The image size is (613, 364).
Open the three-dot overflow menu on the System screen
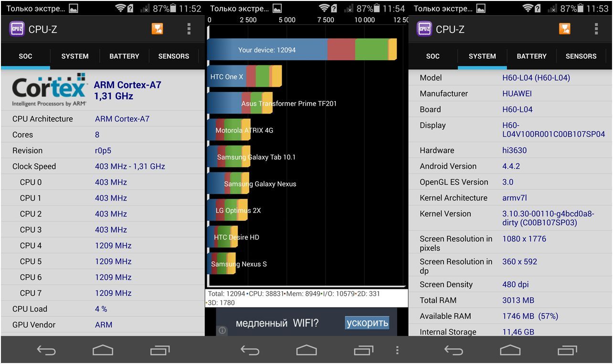(596, 29)
